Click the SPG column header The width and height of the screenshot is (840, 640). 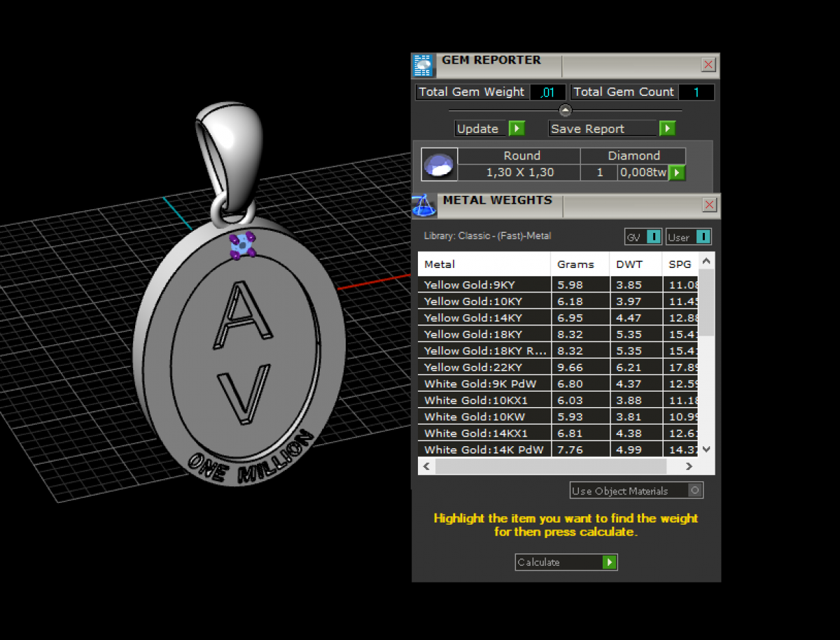pos(680,264)
